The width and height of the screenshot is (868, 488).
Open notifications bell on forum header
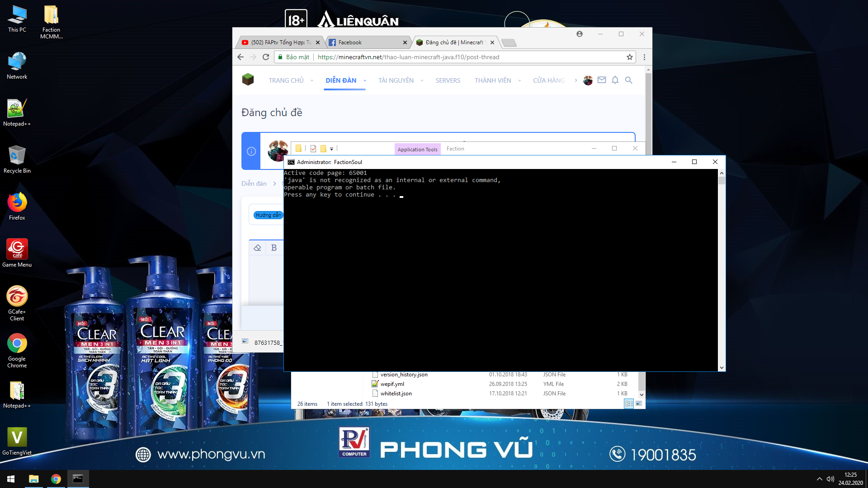[x=615, y=80]
